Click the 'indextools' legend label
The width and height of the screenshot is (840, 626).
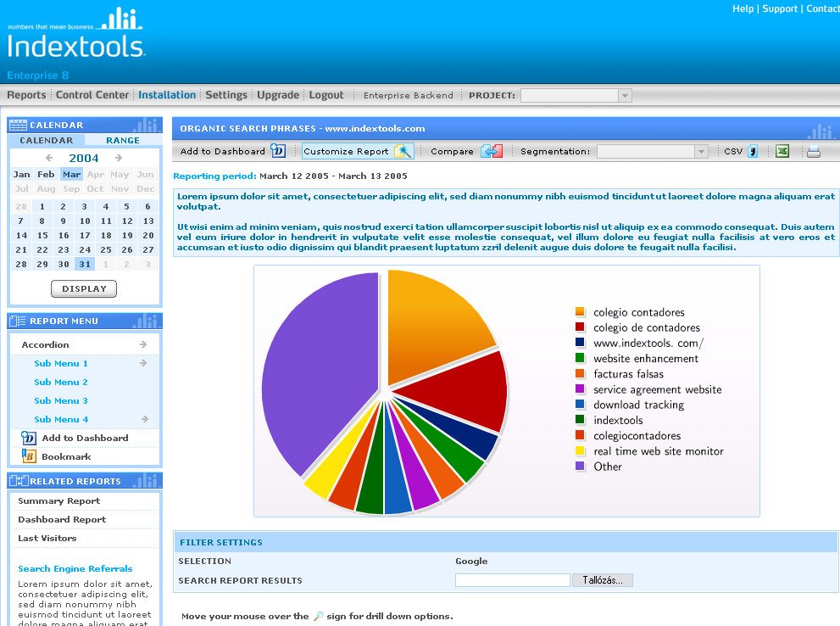(618, 420)
